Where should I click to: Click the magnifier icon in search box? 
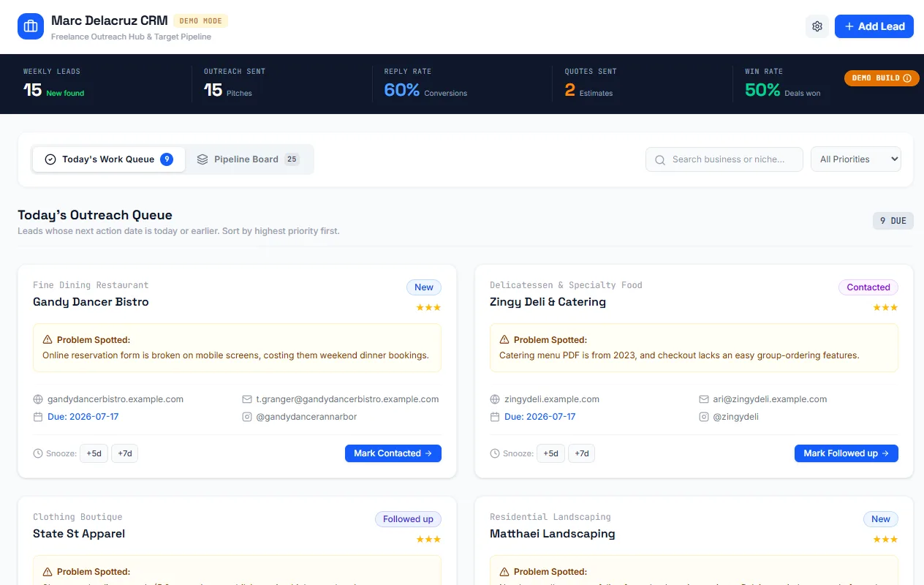(x=660, y=159)
